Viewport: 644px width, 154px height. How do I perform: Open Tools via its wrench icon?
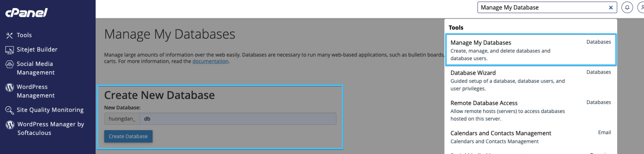(x=10, y=35)
